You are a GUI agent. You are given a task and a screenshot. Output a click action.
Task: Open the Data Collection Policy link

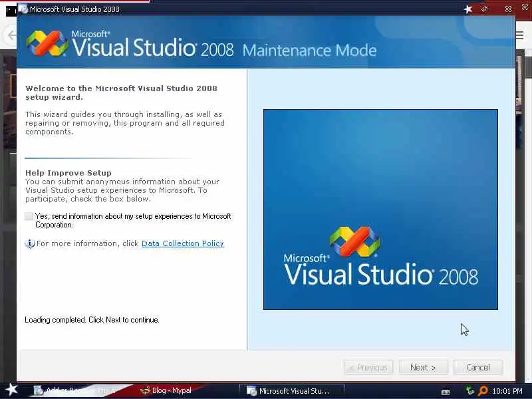click(182, 243)
